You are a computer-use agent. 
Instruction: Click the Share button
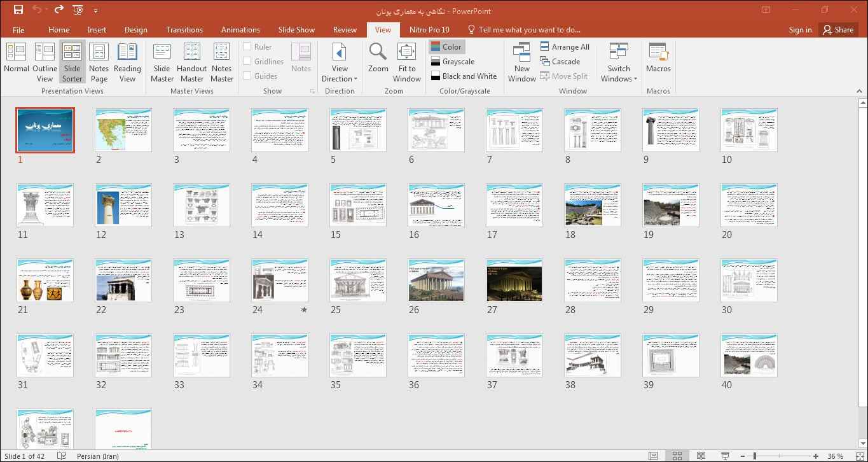click(x=837, y=29)
